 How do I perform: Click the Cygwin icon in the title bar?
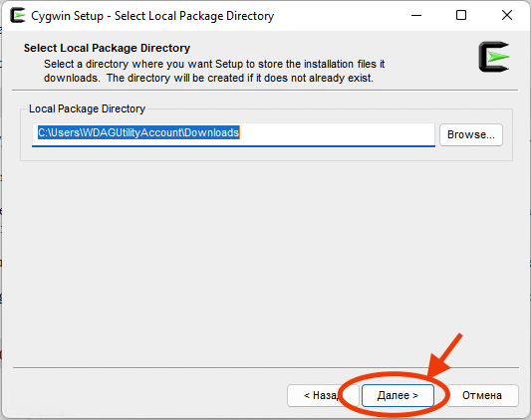click(x=18, y=15)
